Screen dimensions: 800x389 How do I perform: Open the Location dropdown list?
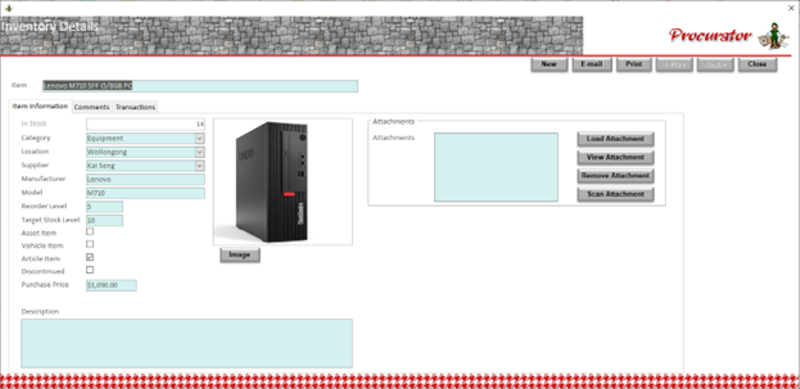pos(199,152)
